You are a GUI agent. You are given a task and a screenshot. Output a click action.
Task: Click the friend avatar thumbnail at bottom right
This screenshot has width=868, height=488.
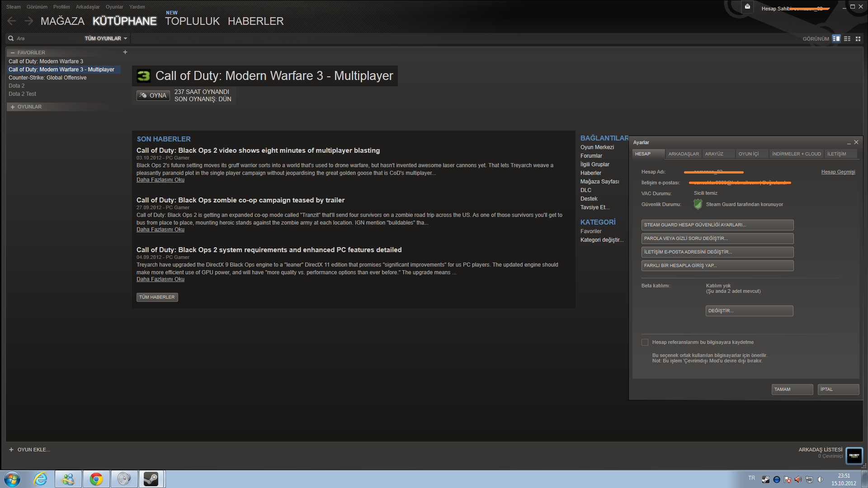854,455
